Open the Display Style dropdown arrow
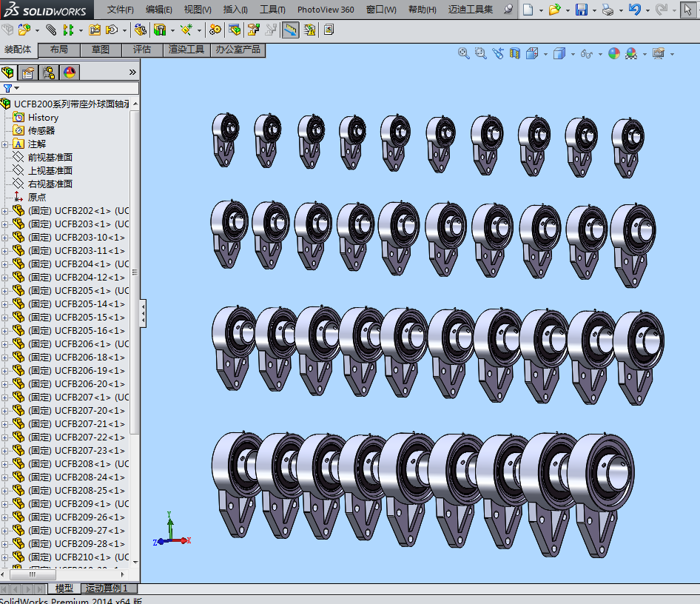Screen dimensions: 700x604 573,55
